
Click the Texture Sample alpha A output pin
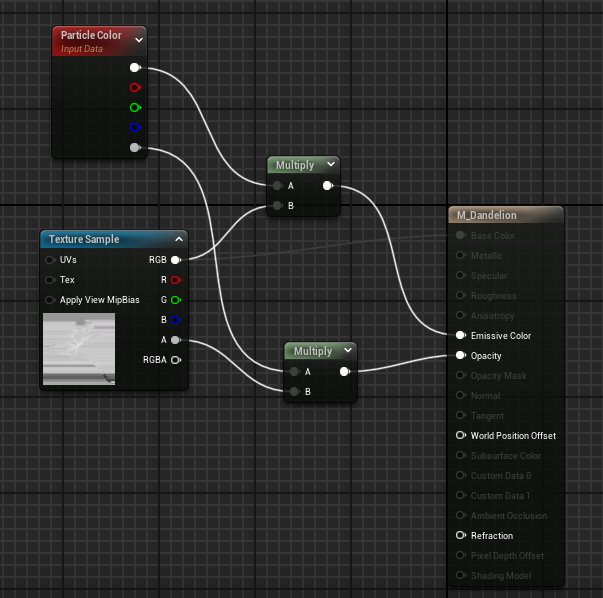[175, 340]
